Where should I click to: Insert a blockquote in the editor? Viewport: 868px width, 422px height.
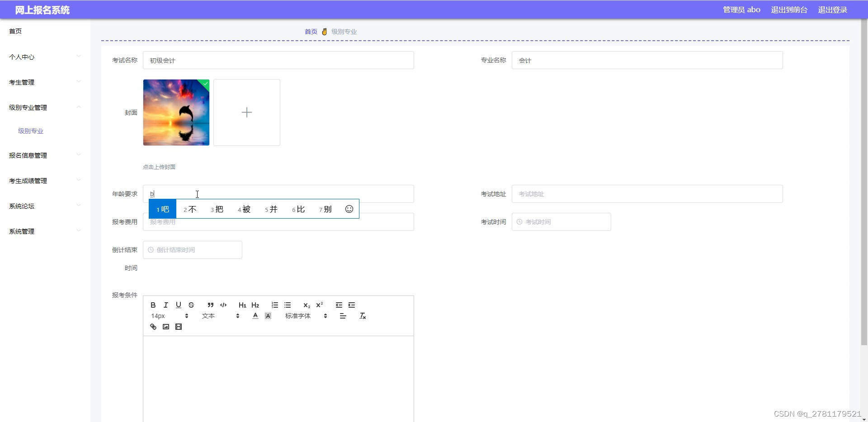(x=210, y=305)
